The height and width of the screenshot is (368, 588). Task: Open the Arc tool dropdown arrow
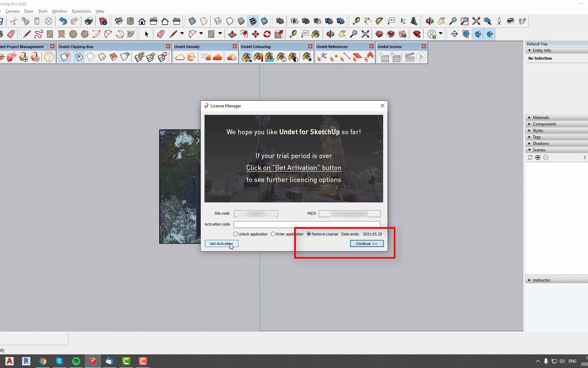click(x=201, y=33)
